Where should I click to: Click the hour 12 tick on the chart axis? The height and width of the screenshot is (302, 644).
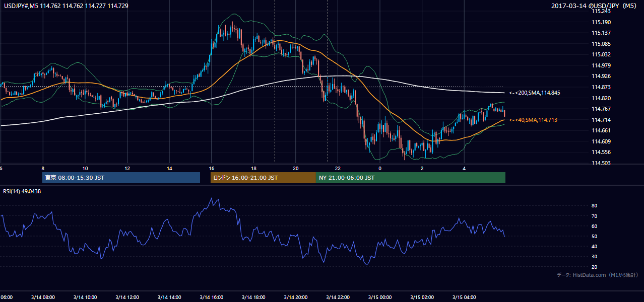127,168
